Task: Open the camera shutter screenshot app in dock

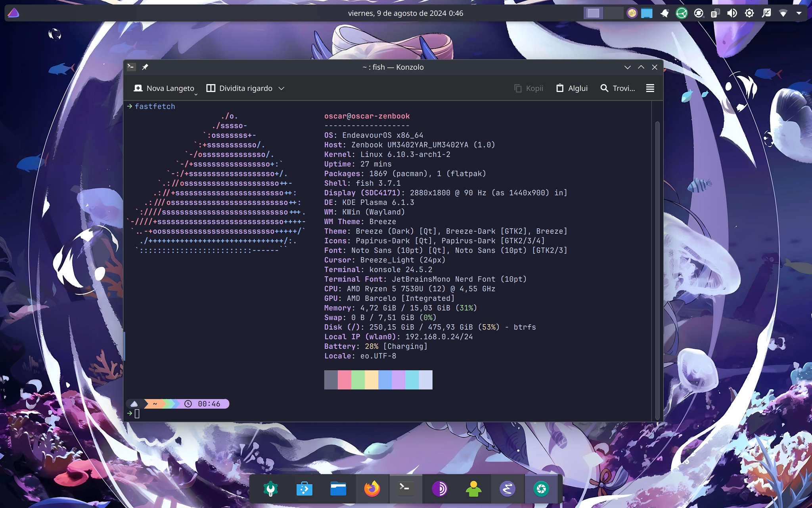Action: 541,489
